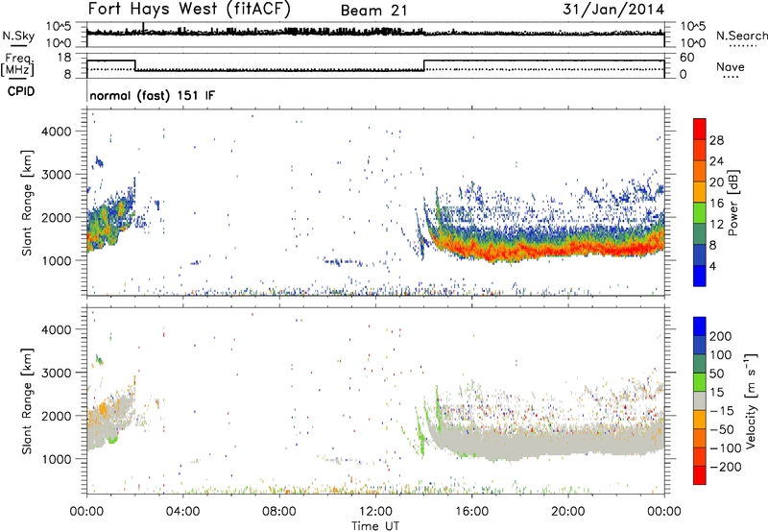Click the "2000" tick of the velocity panel
This screenshot has width=768, height=532.
tap(56, 416)
